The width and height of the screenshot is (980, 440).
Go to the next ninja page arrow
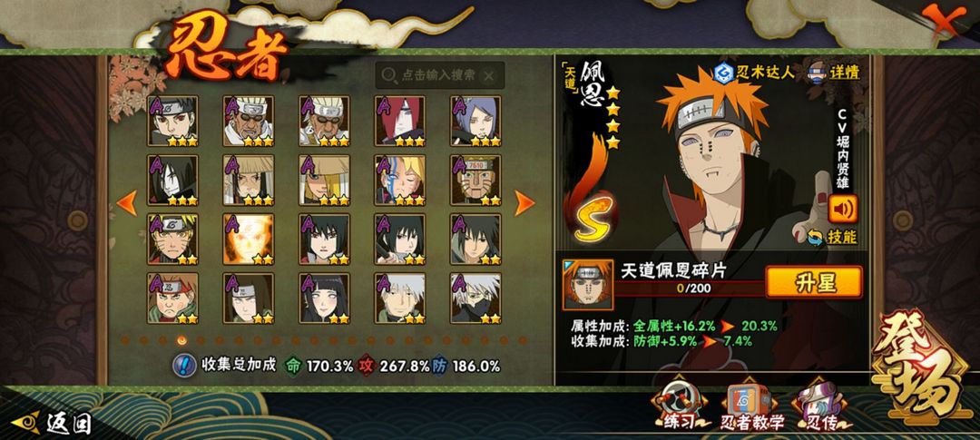524,202
